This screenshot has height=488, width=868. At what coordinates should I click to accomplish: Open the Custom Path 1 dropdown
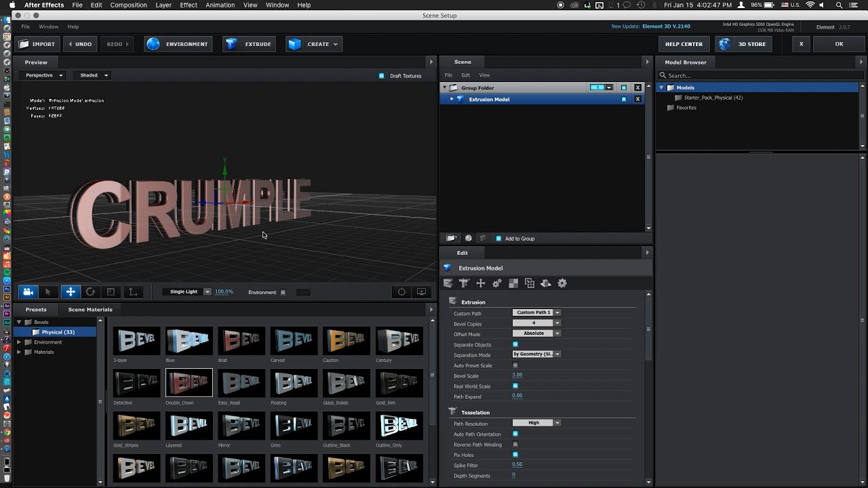536,312
